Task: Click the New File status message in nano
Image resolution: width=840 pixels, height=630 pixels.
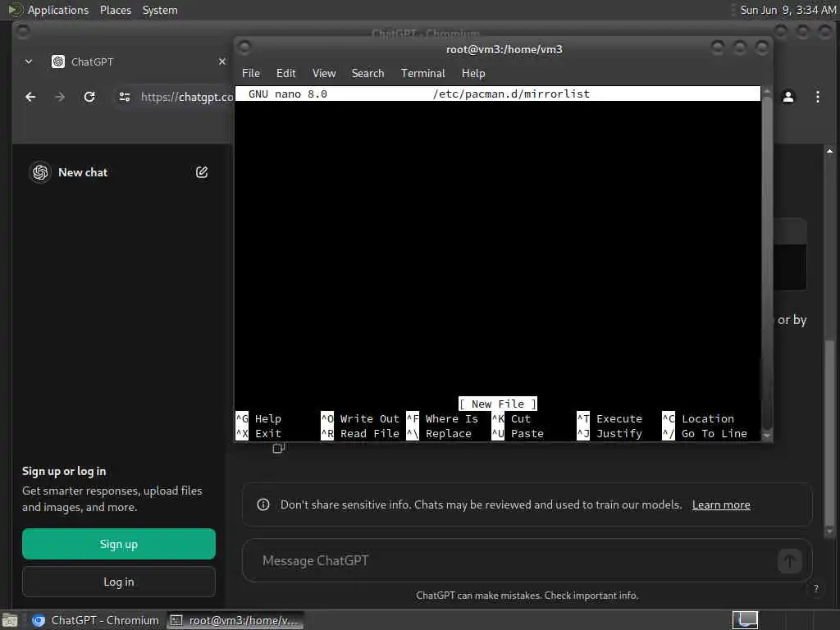Action: pyautogui.click(x=498, y=404)
